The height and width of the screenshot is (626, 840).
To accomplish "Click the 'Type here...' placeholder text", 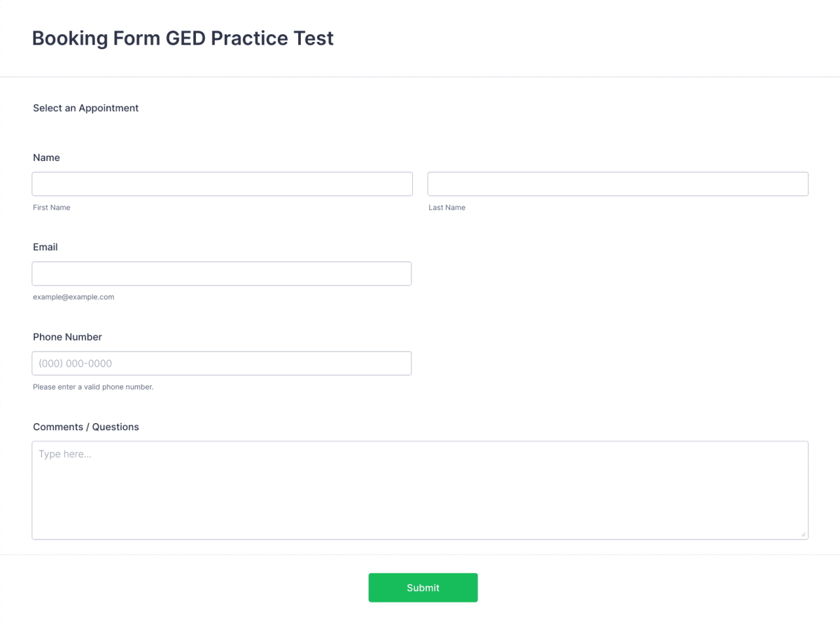I will coord(65,455).
